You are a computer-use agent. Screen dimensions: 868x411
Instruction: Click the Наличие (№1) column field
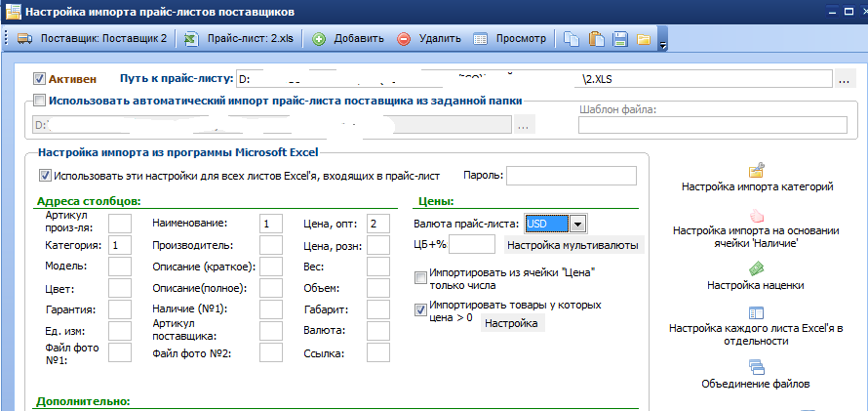point(271,309)
